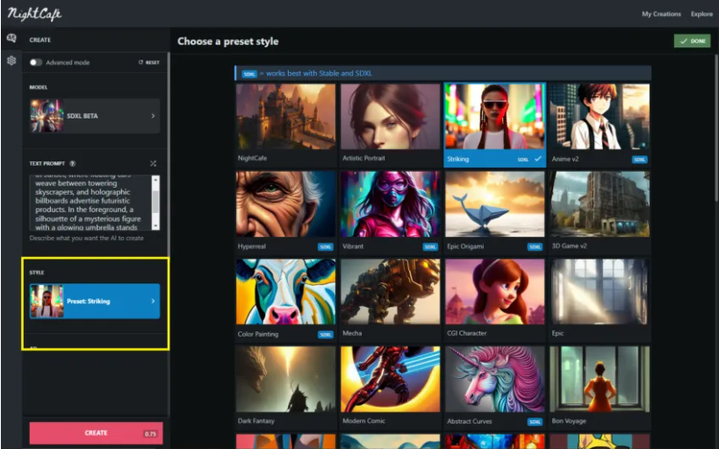Click the SDXL badge on Anime v2
This screenshot has height=449, width=719.
click(x=640, y=159)
